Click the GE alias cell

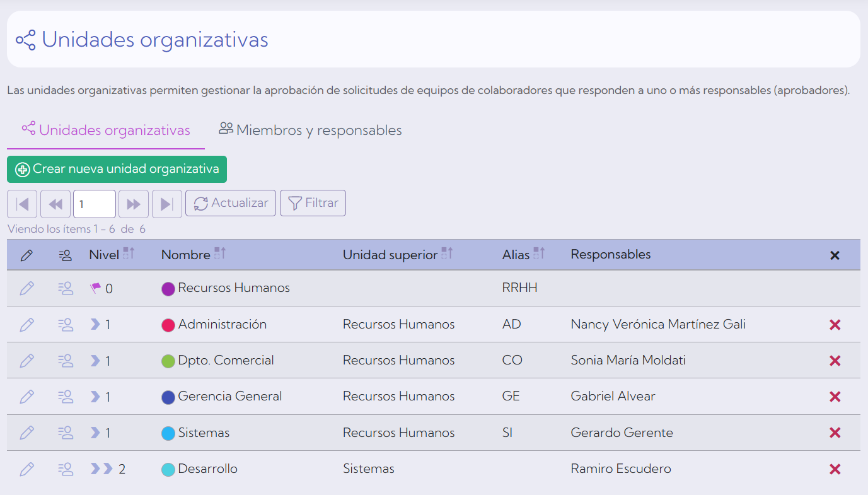(x=511, y=396)
